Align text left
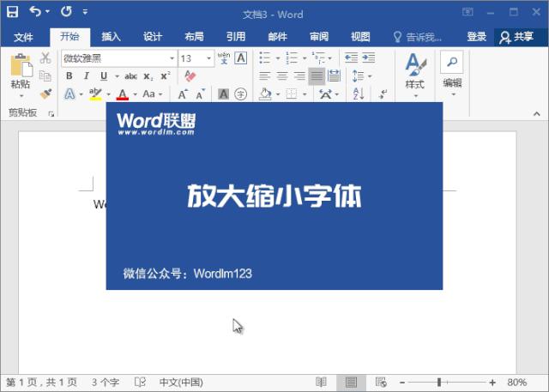Screen dimensions: 549x392 [x=265, y=76]
